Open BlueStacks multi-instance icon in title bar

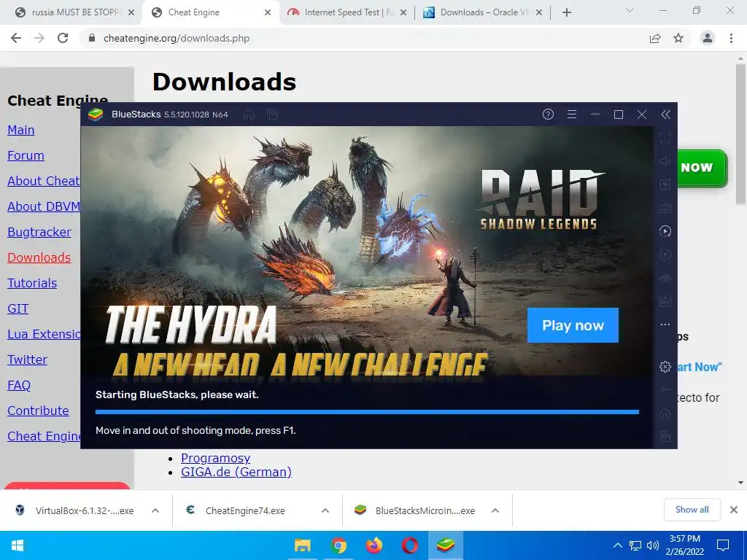[272, 114]
